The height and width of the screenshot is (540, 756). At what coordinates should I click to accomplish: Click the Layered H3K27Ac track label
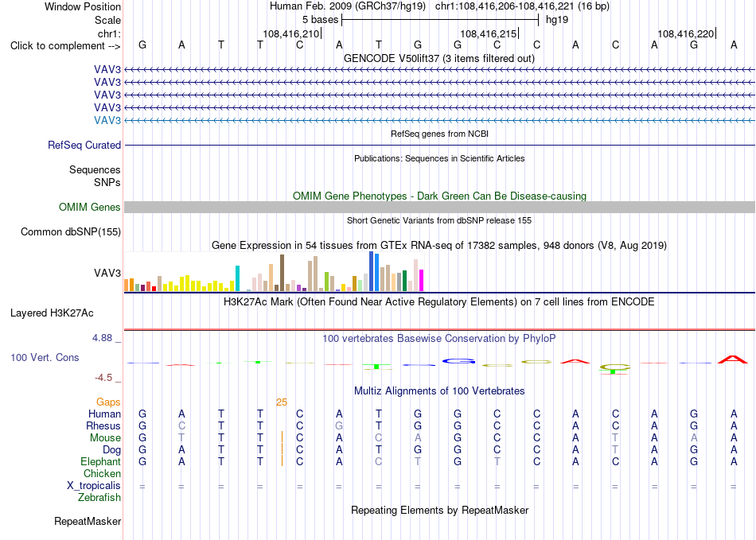pos(52,313)
